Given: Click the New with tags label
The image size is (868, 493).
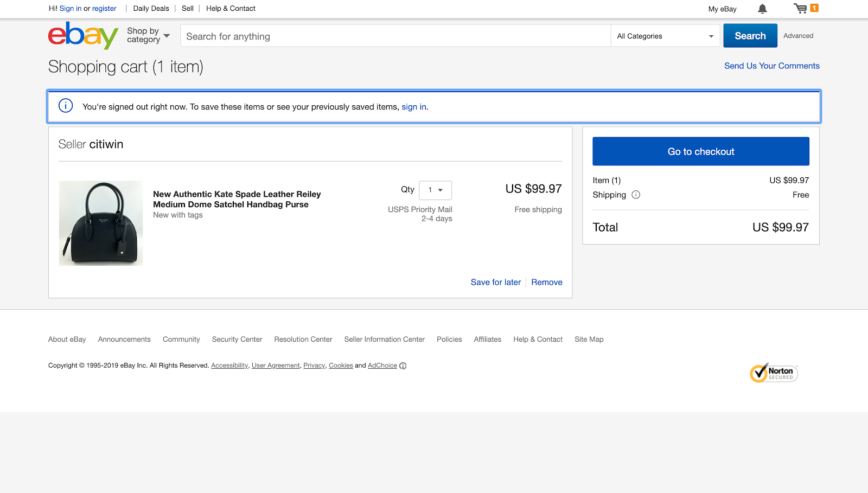Looking at the screenshot, I should pyautogui.click(x=178, y=215).
